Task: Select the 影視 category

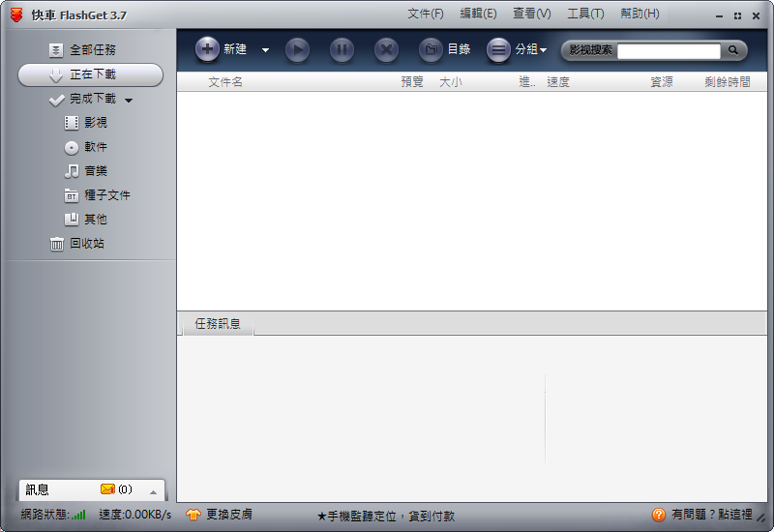Action: 95,123
